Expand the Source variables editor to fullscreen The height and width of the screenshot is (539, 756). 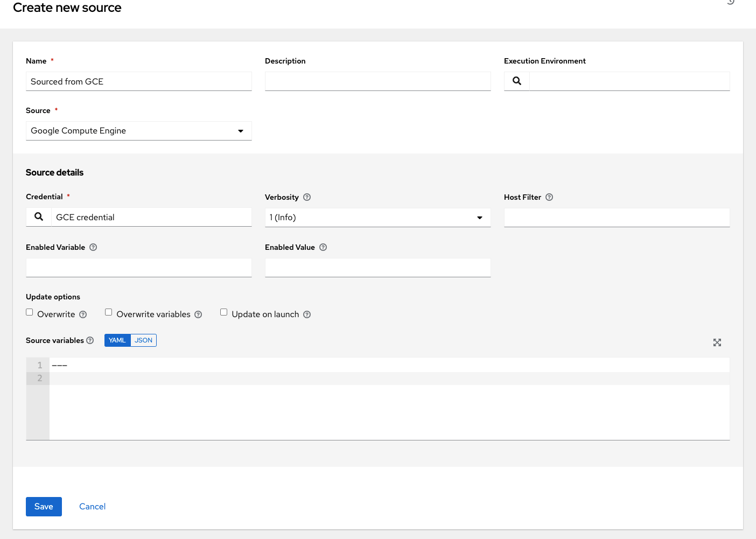[717, 342]
